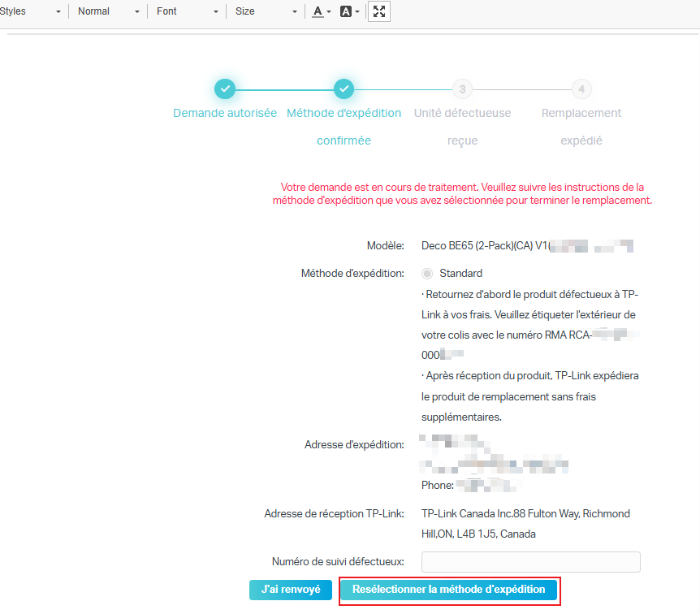The image size is (700, 614).
Task: Click step 4 'Remplacement expédié' circle
Action: (x=581, y=89)
